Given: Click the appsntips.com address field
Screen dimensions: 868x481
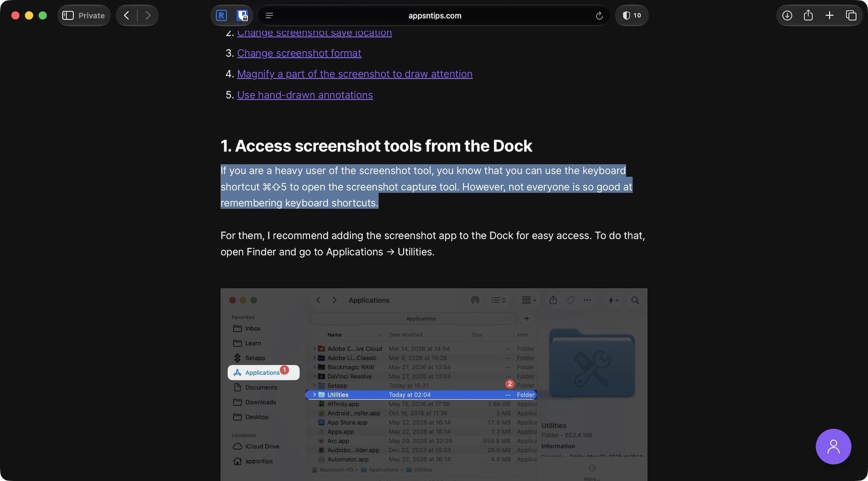Looking at the screenshot, I should coord(434,15).
